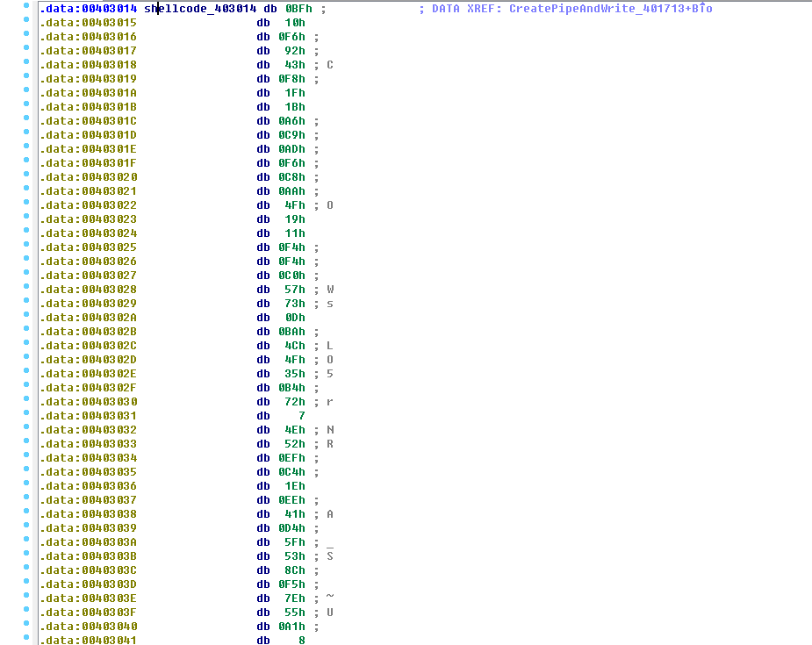Click the 0BAh byte value
Image resolution: width=812 pixels, height=645 pixels.
(292, 332)
